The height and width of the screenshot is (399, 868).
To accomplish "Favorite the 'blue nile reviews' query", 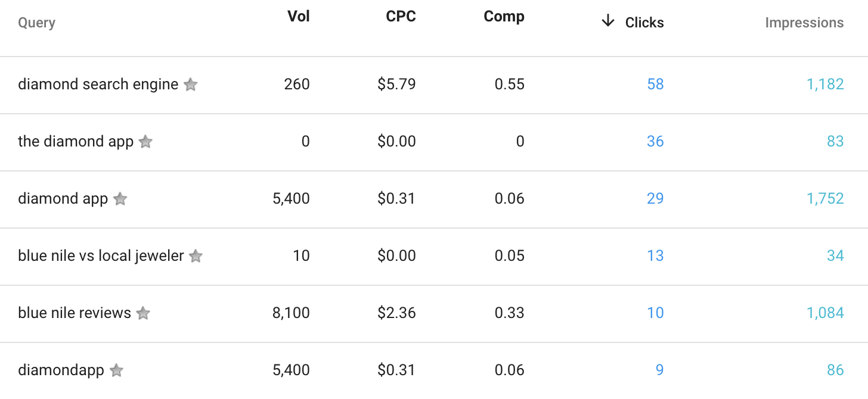I will 143,313.
